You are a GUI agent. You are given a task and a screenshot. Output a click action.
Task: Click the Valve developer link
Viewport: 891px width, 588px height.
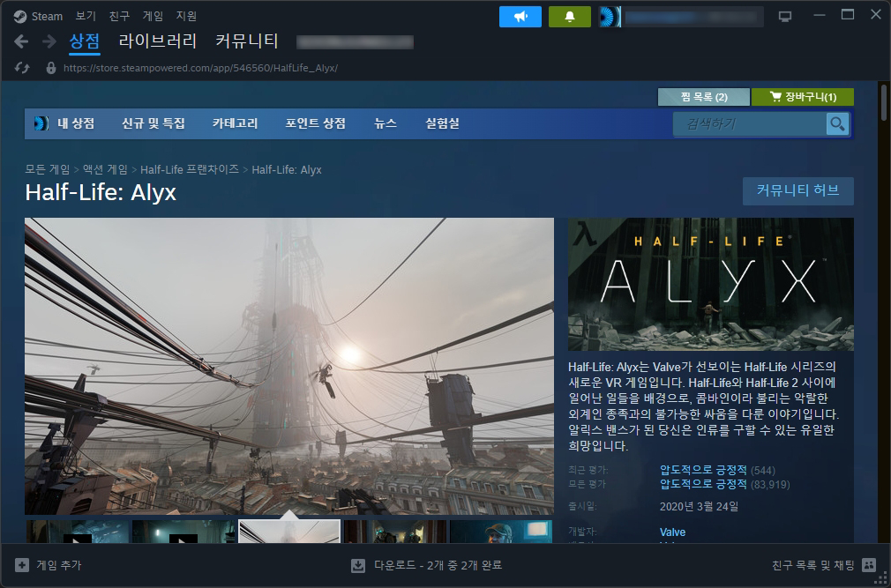click(x=672, y=532)
